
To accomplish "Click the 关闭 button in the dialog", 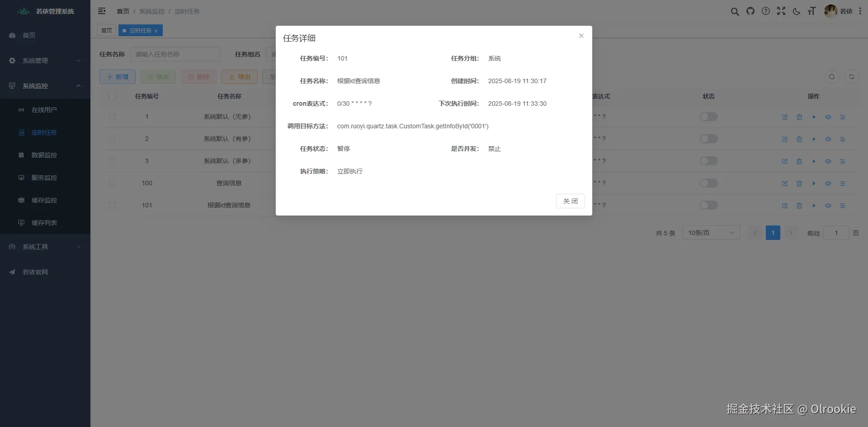I will 570,201.
